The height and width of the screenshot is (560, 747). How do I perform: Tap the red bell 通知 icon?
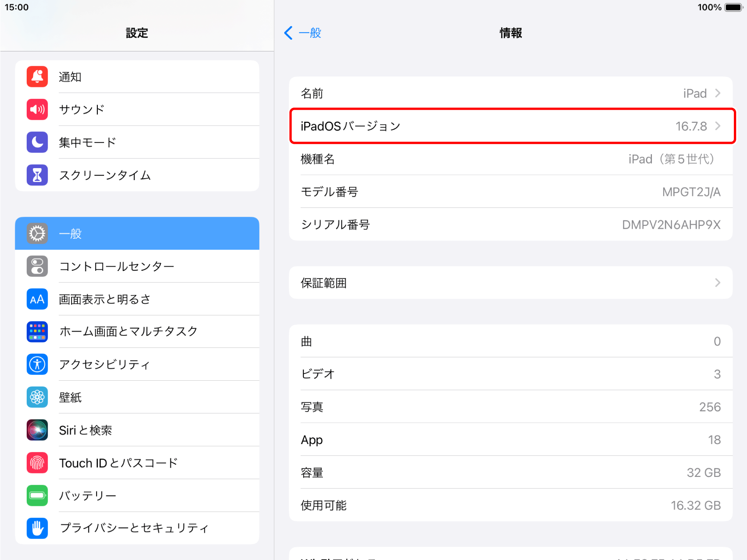coord(37,77)
